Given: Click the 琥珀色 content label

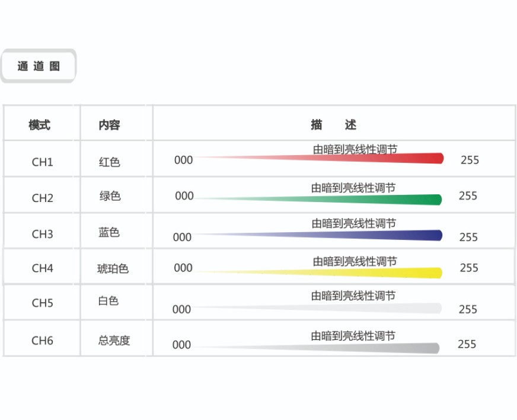Looking at the screenshot, I should tap(113, 268).
